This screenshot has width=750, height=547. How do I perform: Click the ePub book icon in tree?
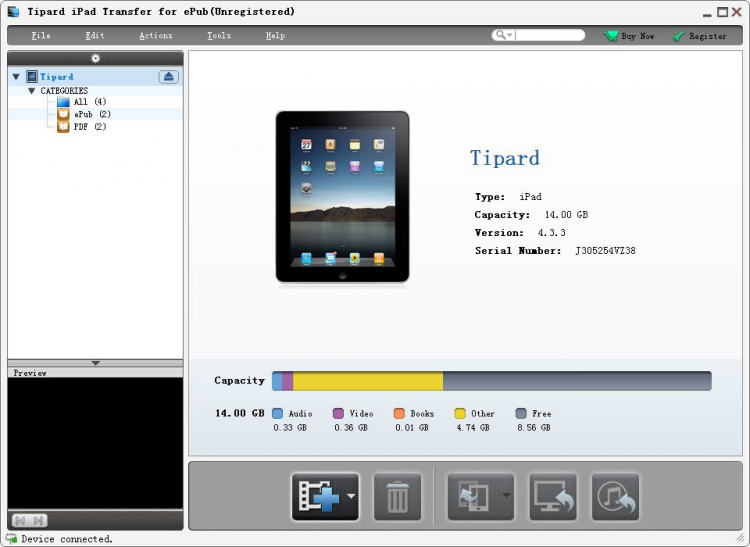(x=63, y=114)
